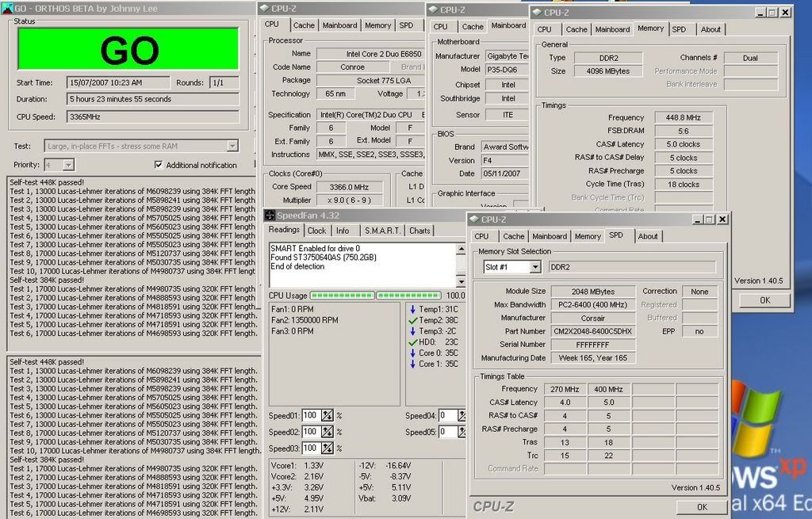The height and width of the screenshot is (519, 812).
Task: Click the SpeedFan title bar icon
Action: pyautogui.click(x=270, y=216)
